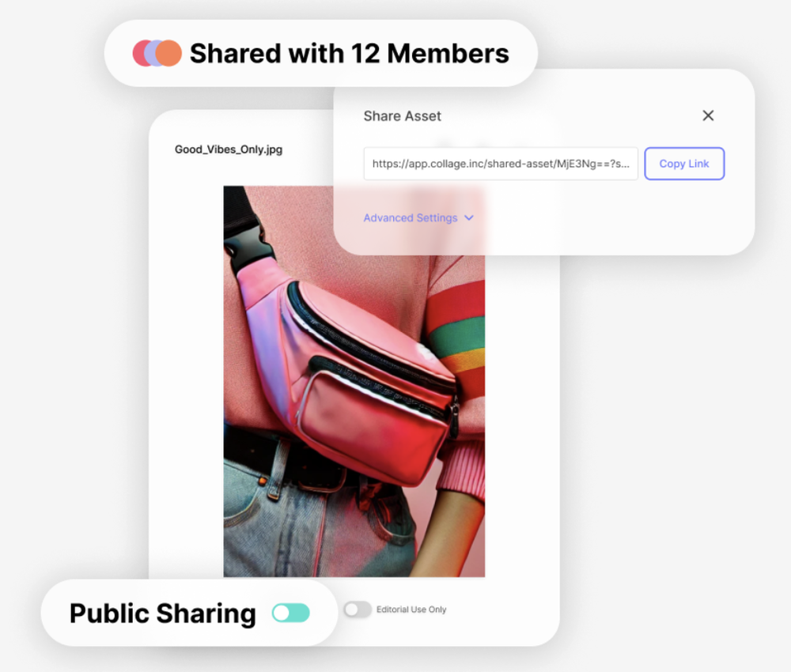Click the Shared with 12 Members text
This screenshot has height=672, width=791.
pos(349,53)
